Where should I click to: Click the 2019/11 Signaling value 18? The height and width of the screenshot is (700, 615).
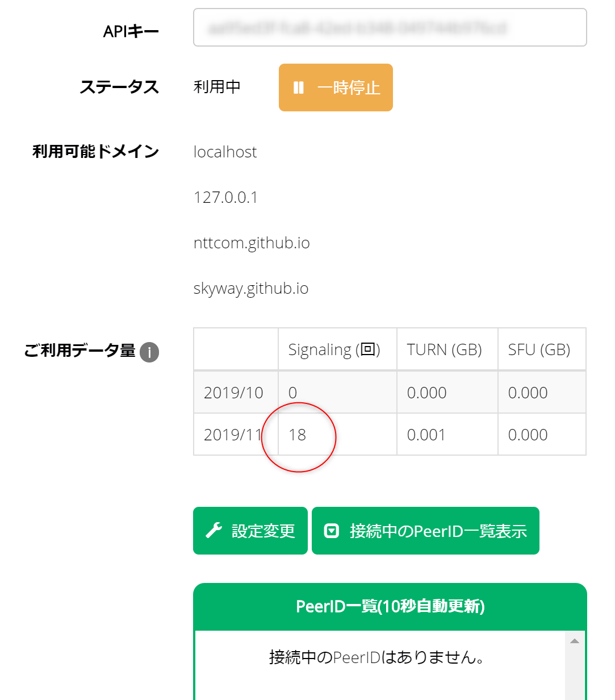pyautogui.click(x=297, y=435)
